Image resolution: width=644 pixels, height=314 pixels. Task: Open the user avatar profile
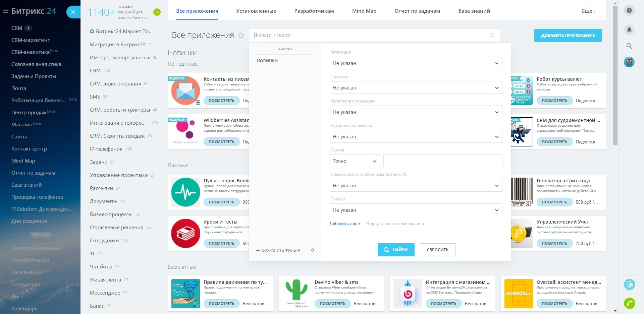pyautogui.click(x=629, y=62)
